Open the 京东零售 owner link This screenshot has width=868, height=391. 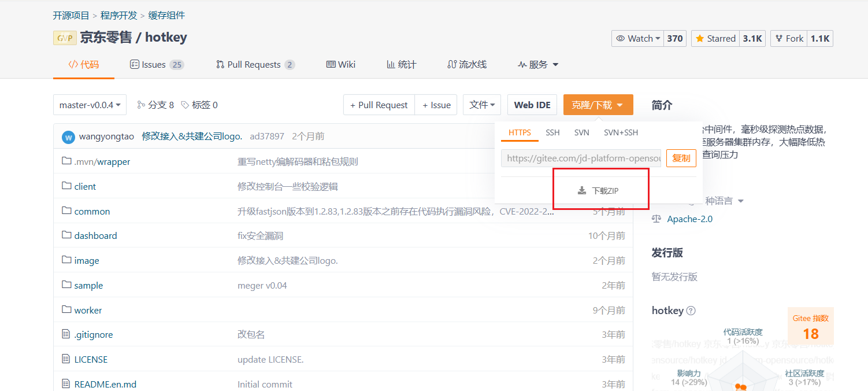(106, 38)
